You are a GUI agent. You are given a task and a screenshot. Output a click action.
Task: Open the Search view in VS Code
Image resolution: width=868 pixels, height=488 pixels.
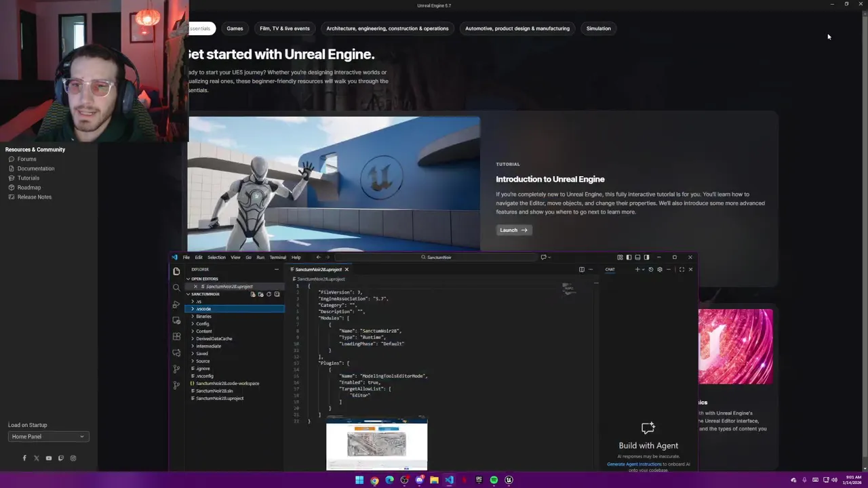coord(176,287)
